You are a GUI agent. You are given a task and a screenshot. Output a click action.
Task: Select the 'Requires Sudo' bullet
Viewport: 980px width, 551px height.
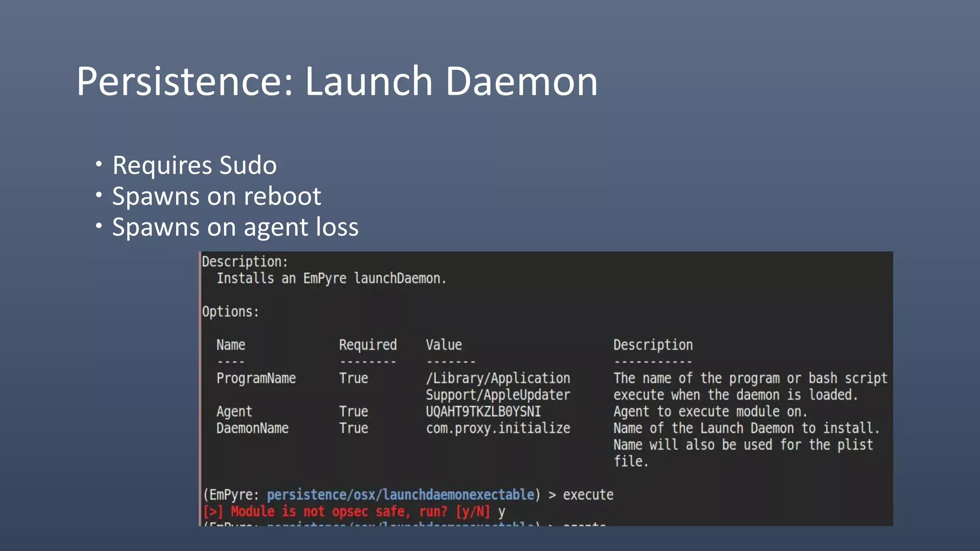point(194,165)
